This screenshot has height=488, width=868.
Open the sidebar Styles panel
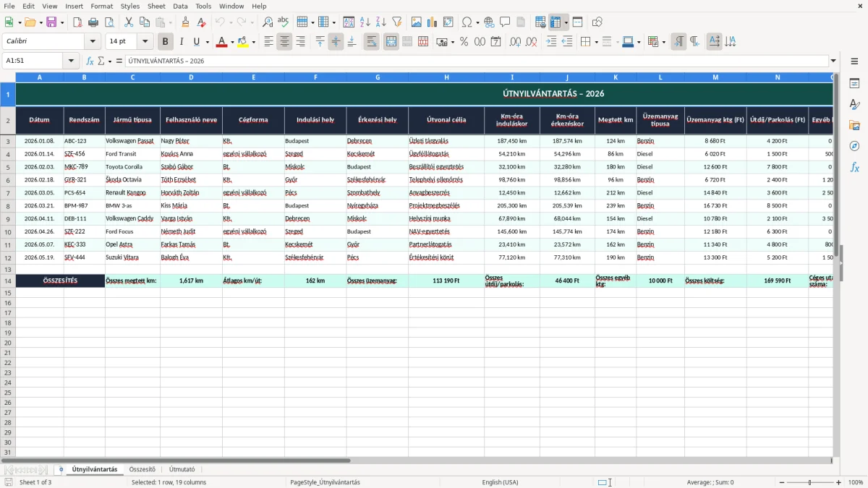(854, 105)
